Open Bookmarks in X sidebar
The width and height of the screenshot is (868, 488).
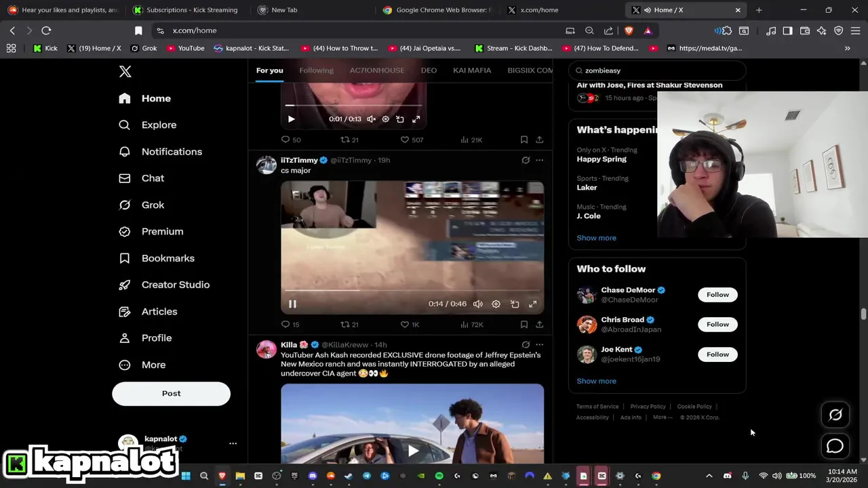pyautogui.click(x=156, y=258)
